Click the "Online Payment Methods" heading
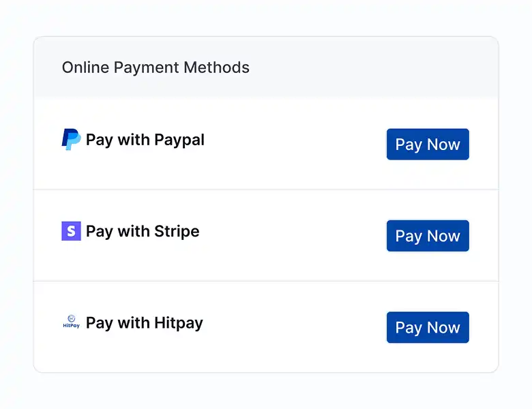Image resolution: width=532 pixels, height=409 pixels. pyautogui.click(x=156, y=67)
